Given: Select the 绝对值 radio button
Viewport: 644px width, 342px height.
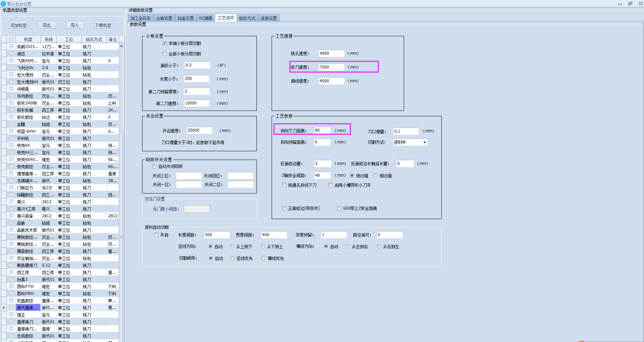Looking at the screenshot, I should [352, 175].
